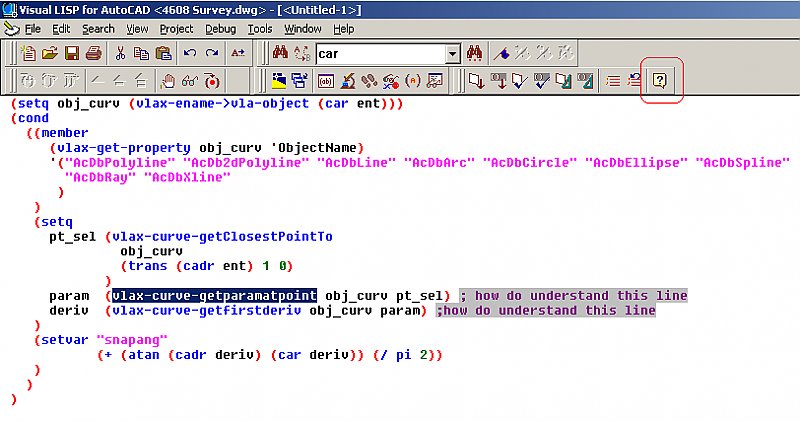
Task: Open the Tools menu
Action: (x=260, y=29)
